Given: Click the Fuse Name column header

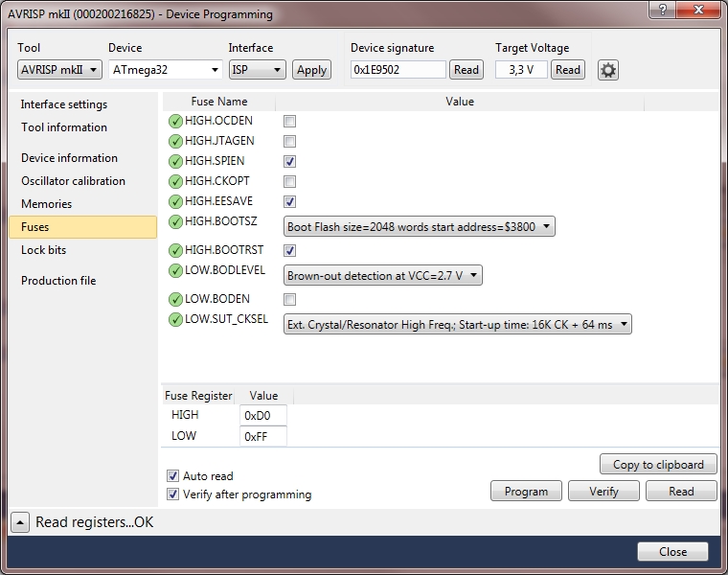Looking at the screenshot, I should click(219, 102).
